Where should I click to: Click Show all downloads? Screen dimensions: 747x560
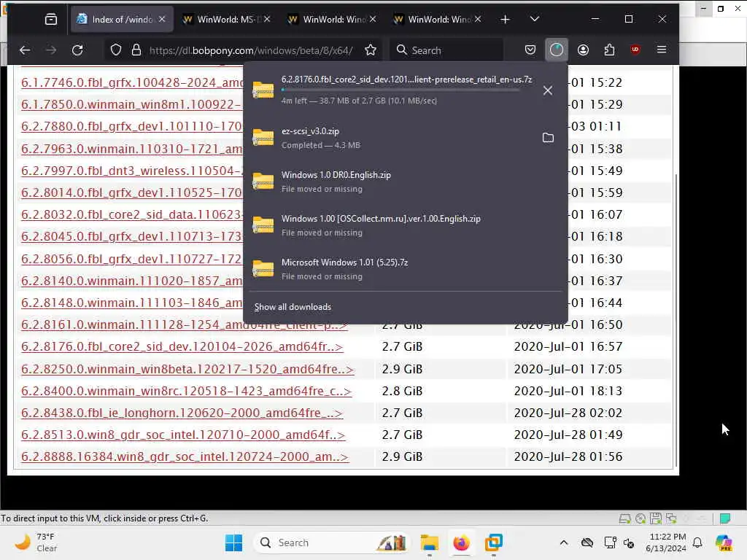pyautogui.click(x=293, y=307)
